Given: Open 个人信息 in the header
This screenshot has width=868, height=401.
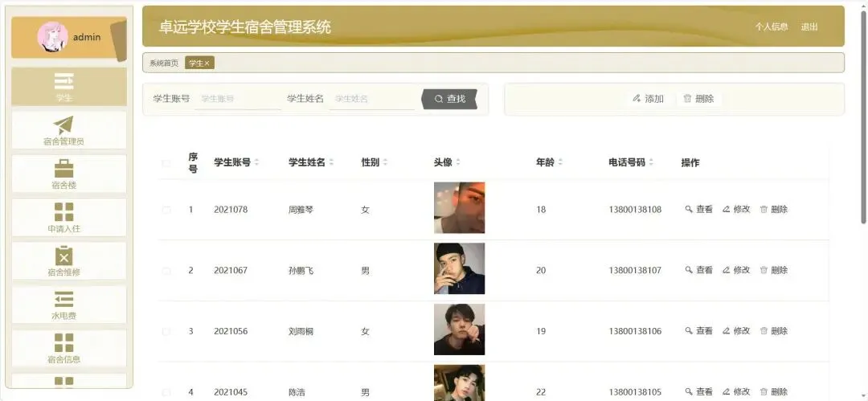Looking at the screenshot, I should [x=772, y=27].
